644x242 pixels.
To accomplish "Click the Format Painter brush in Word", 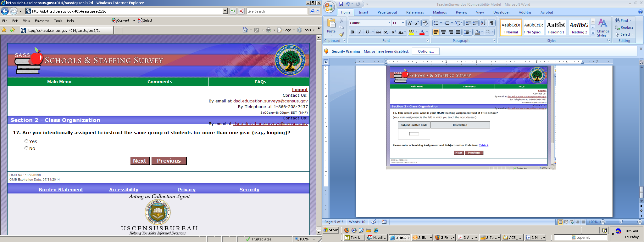I will pos(341,34).
